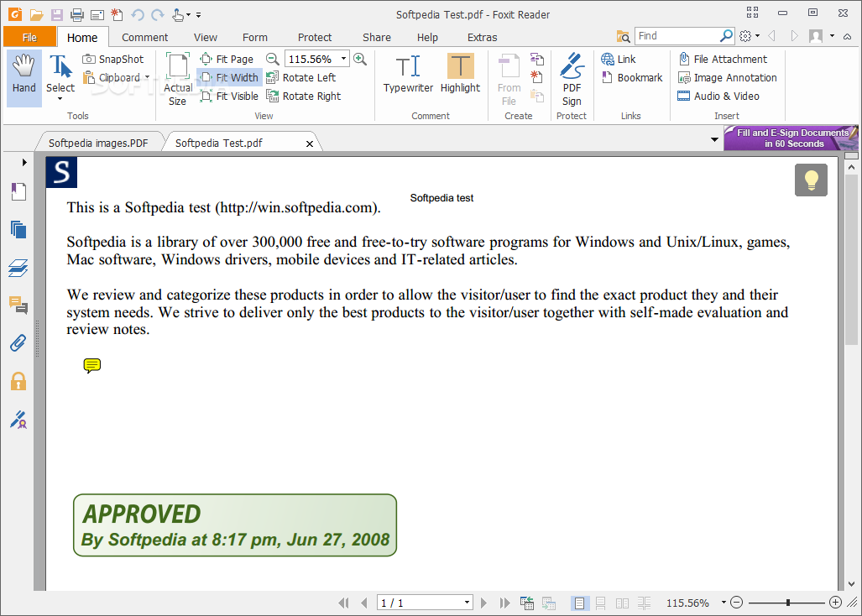Open the Layers side panel

click(x=18, y=268)
